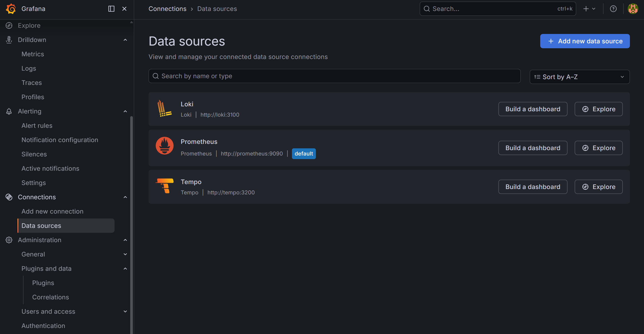Toggle the dock menu panel icon

click(111, 9)
